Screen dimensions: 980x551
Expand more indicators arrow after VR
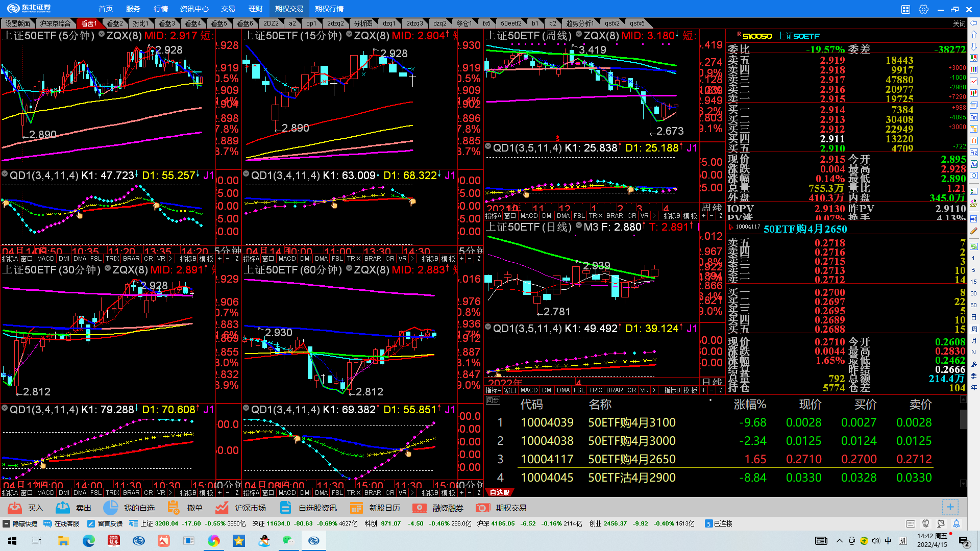tap(170, 259)
